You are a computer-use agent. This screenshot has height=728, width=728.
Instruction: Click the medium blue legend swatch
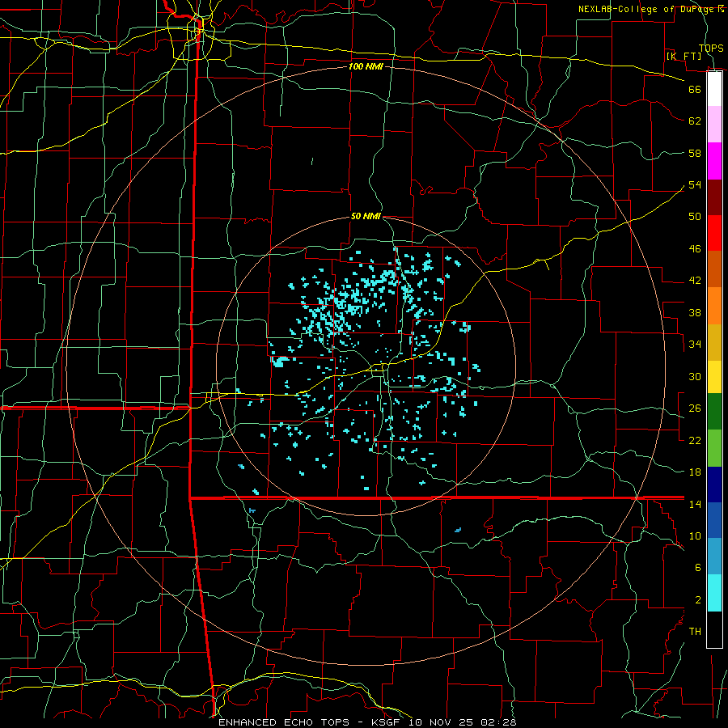tap(714, 520)
